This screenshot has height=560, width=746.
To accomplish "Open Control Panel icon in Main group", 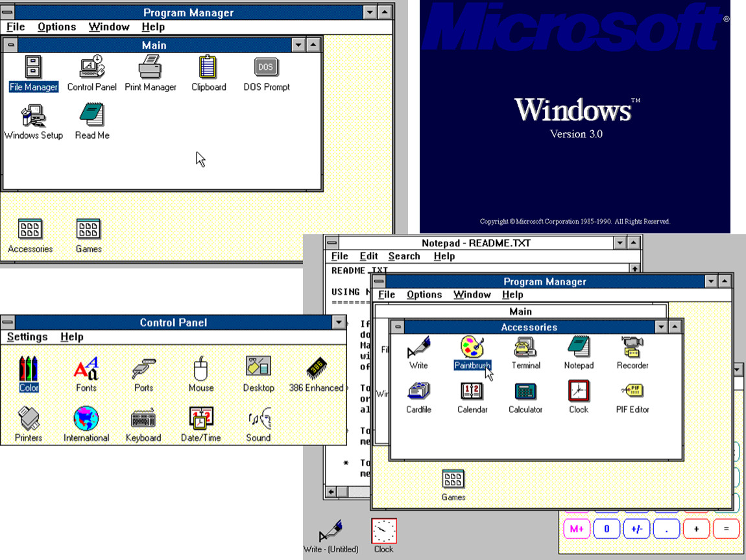I will click(x=92, y=73).
